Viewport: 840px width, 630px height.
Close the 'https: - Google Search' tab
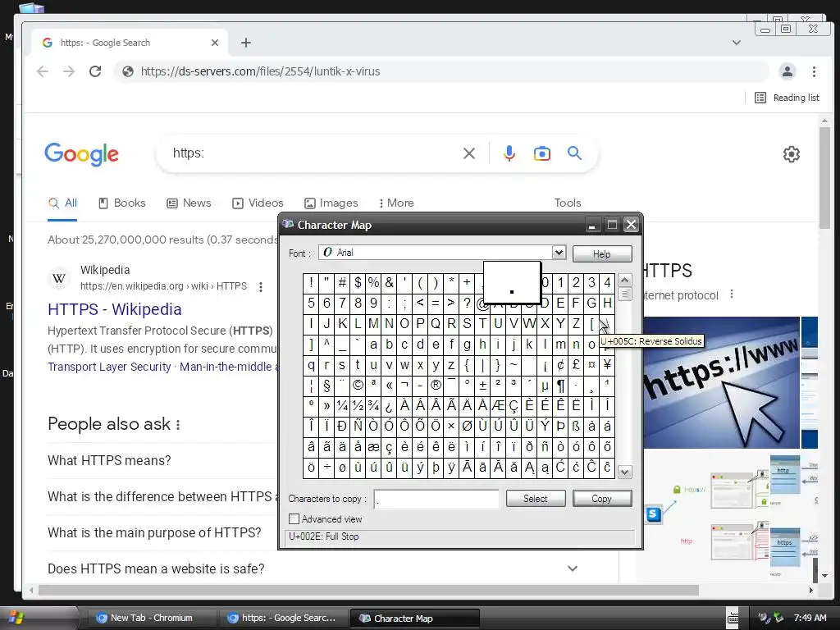[215, 43]
